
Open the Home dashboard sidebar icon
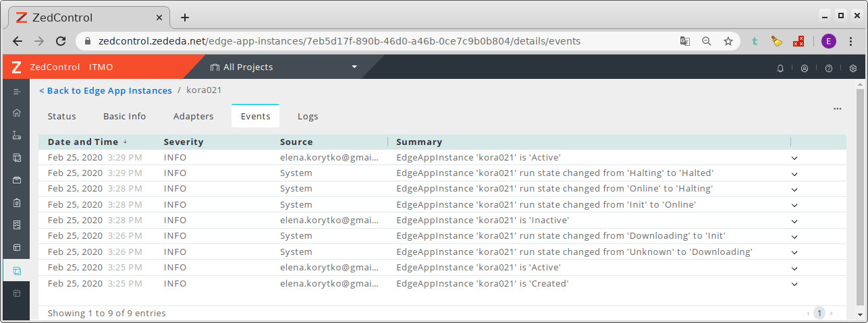[x=17, y=113]
